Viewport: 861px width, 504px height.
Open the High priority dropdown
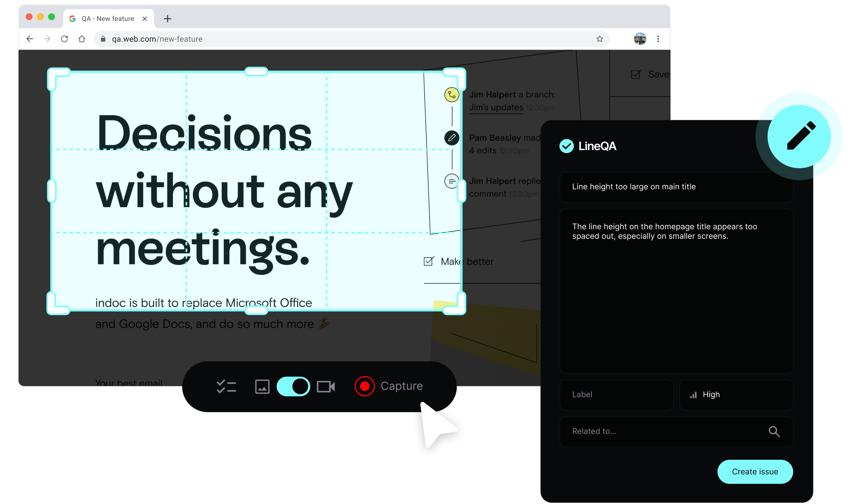[x=736, y=395]
